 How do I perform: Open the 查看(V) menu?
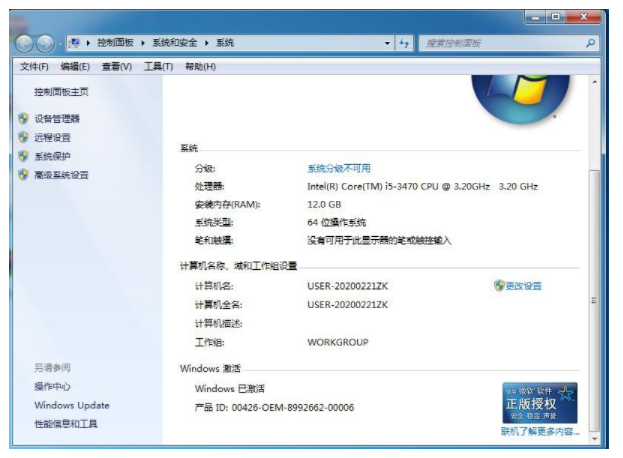[116, 67]
